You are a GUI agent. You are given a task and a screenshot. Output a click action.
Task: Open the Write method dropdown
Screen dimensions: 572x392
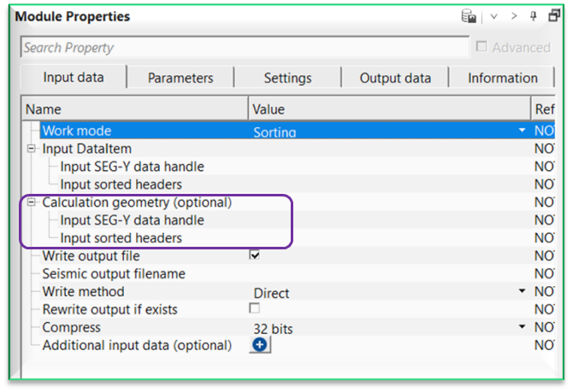coord(522,292)
